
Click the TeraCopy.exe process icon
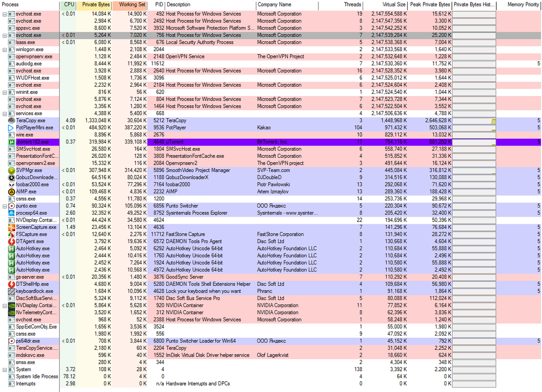pos(11,121)
